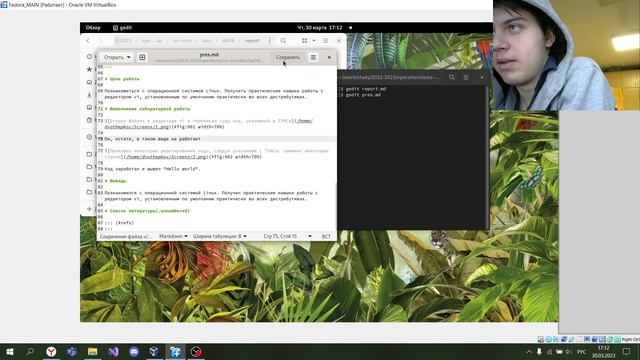Open File Explorer from the taskbar

point(93,352)
